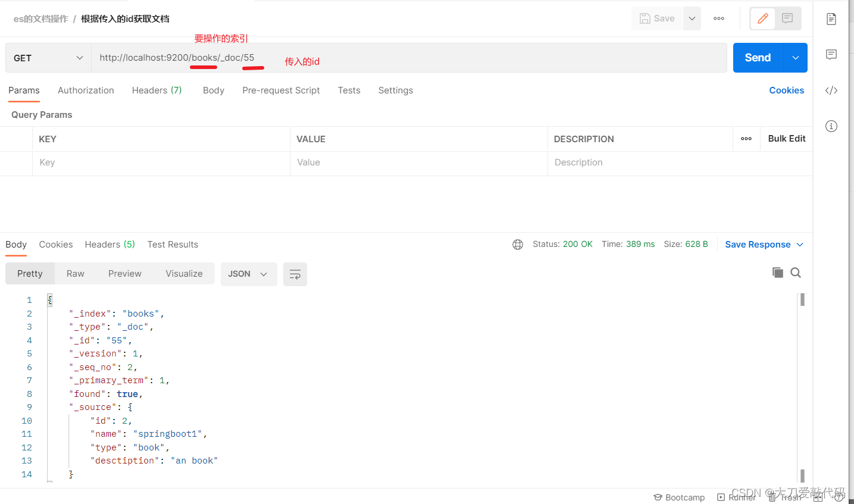Expand the Save Response dropdown chevron

(800, 245)
